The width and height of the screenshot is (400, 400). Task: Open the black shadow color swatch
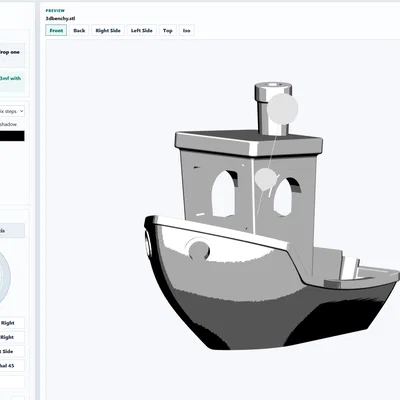tap(12, 136)
